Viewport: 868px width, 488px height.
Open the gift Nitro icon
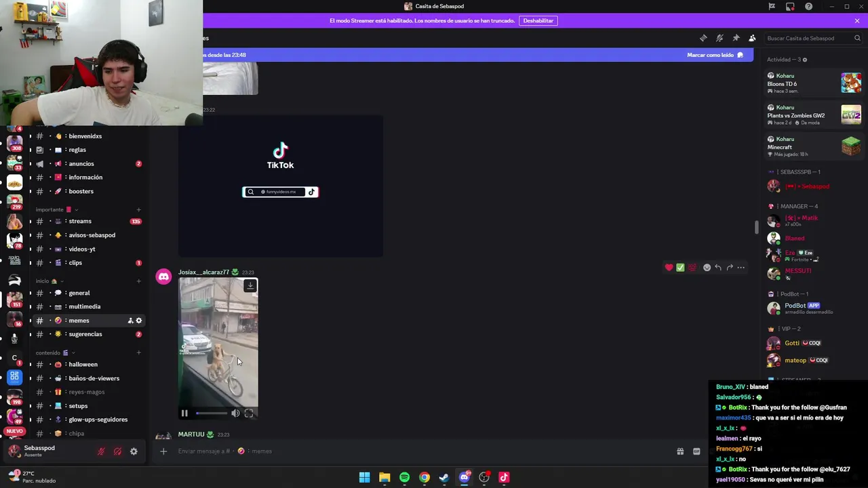680,451
